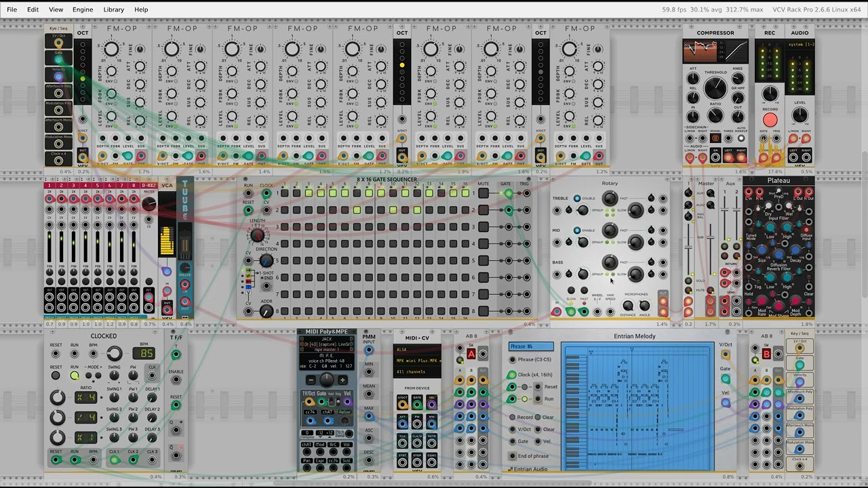Click the MEAN output jack on PMM
This screenshot has width=868, height=488.
coord(369,395)
